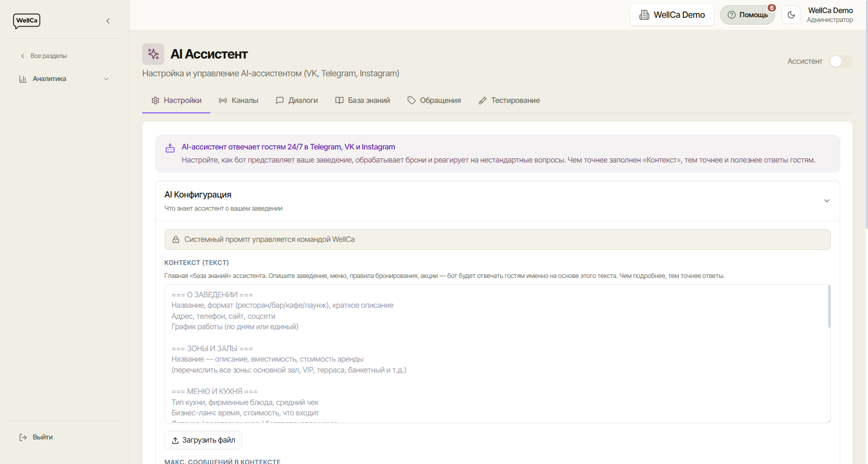Open the WellCa Demo Администратор profile
Image resolution: width=868 pixels, height=464 pixels.
pos(830,15)
